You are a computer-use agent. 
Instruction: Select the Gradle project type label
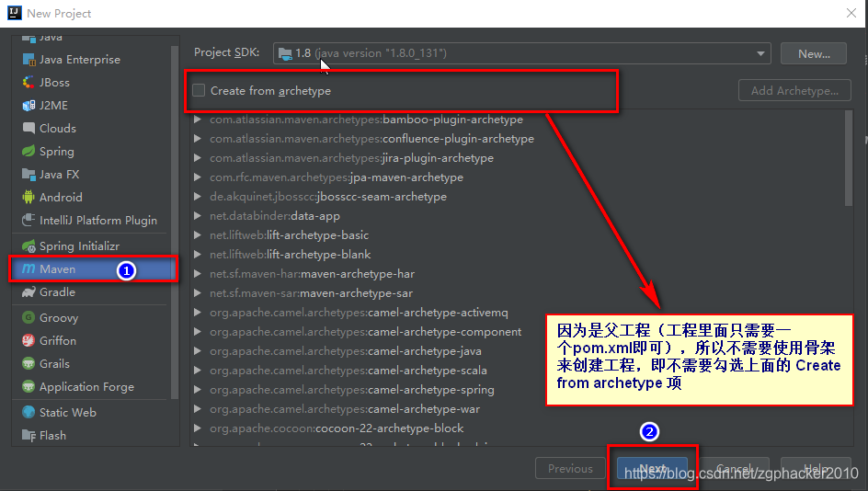point(57,292)
